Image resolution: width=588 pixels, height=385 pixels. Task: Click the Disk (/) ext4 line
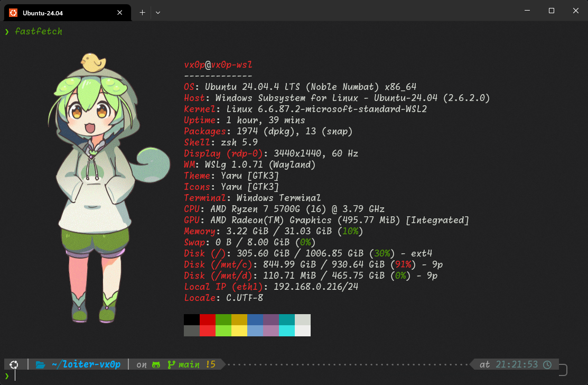coord(308,254)
